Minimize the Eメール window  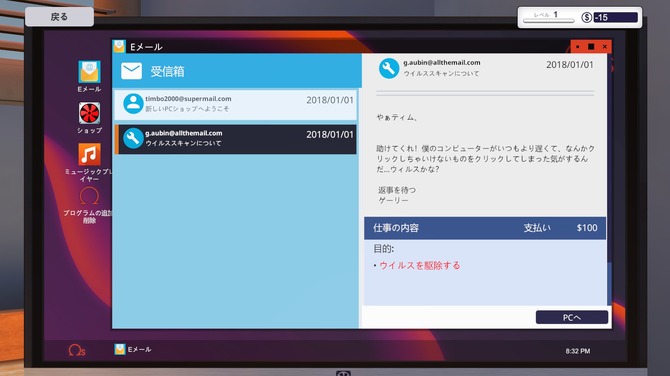(x=578, y=47)
